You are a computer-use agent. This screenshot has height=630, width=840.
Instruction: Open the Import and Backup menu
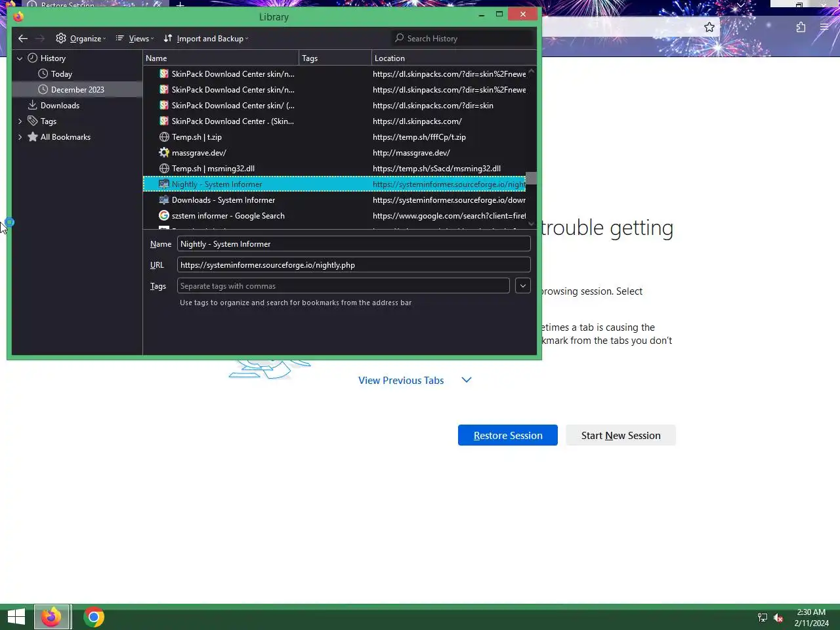click(206, 39)
